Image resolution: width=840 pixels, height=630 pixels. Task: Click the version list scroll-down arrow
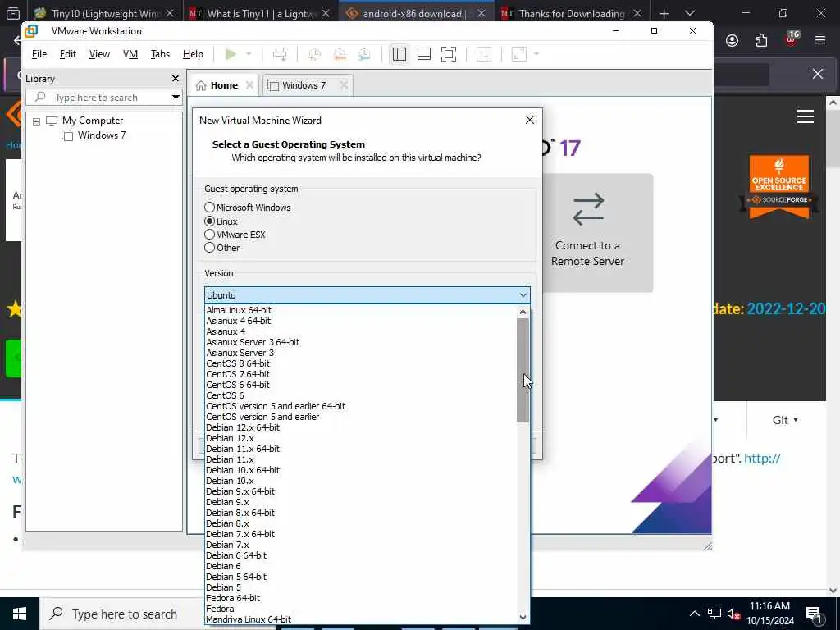(523, 618)
